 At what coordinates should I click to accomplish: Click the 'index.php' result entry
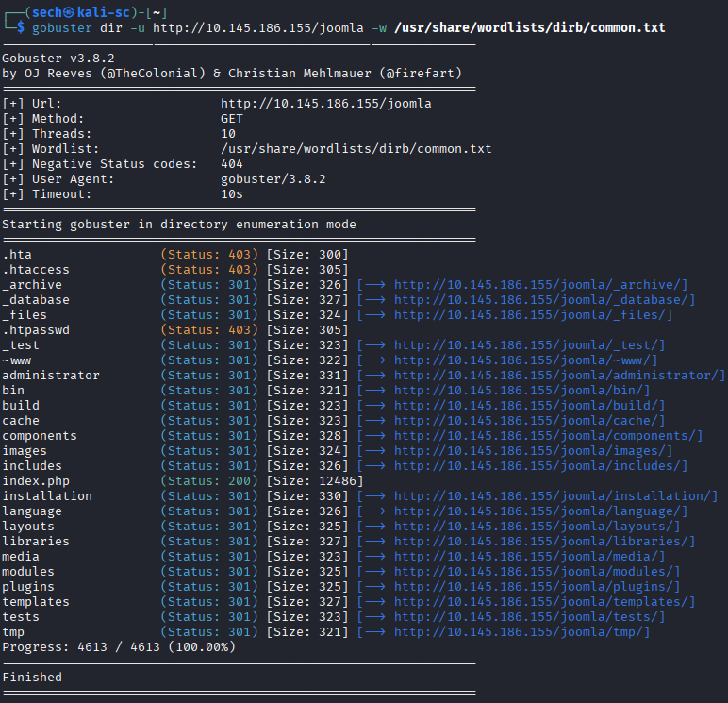(36, 481)
